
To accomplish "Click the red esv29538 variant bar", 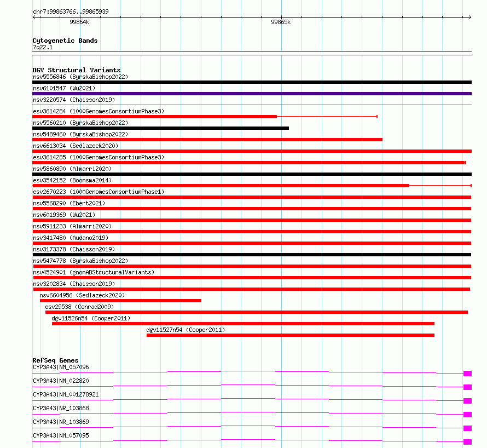I will pyautogui.click(x=257, y=312).
